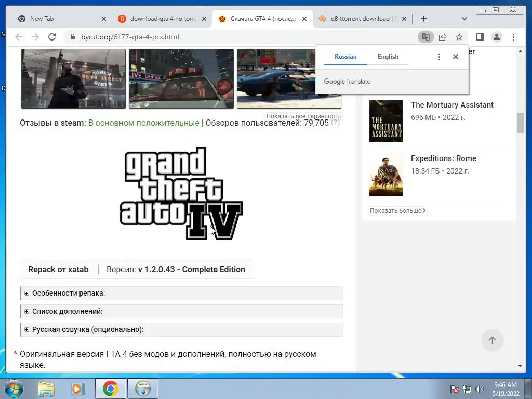532x399 pixels.
Task: Go back to previous page
Action: (x=19, y=37)
